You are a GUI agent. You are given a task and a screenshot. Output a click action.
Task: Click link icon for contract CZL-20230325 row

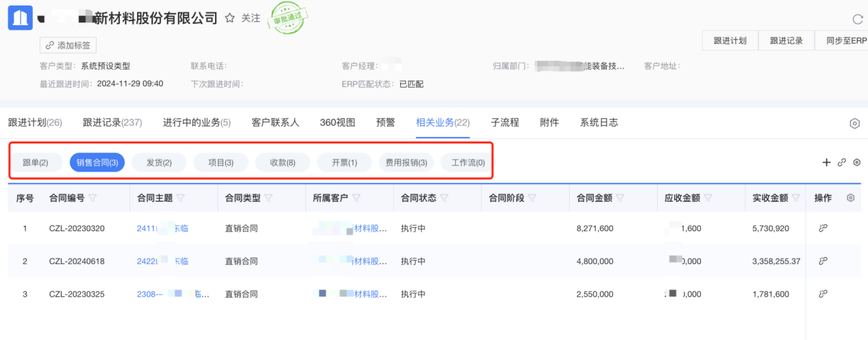[x=823, y=294]
